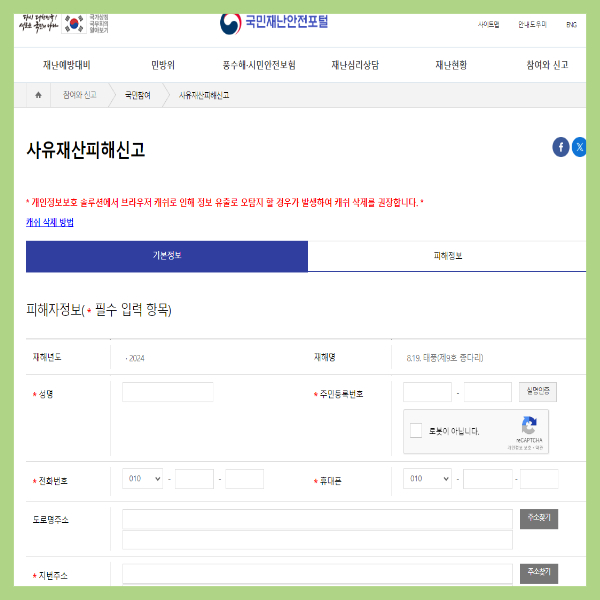Click the reCAPTCHA logo icon

tap(529, 425)
